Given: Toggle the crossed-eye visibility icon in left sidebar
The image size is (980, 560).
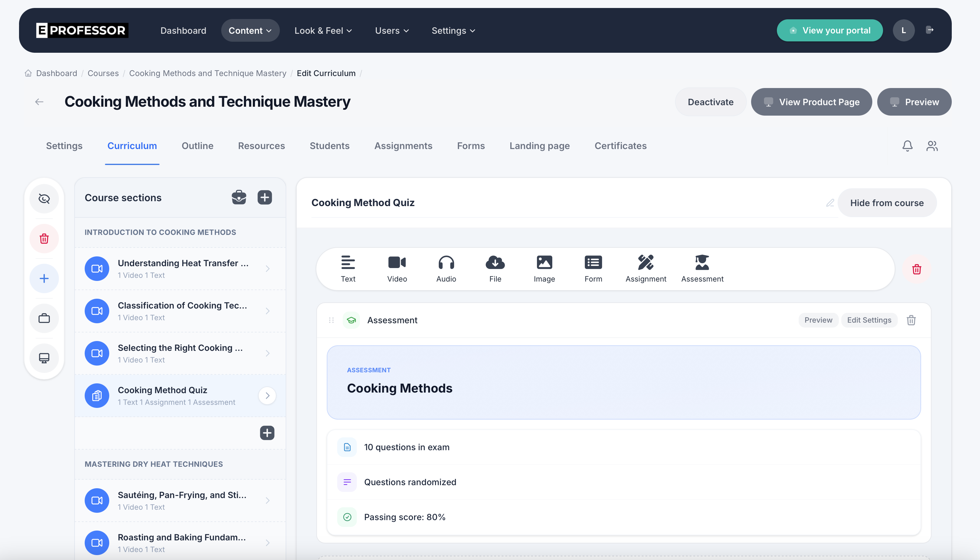Looking at the screenshot, I should (44, 198).
